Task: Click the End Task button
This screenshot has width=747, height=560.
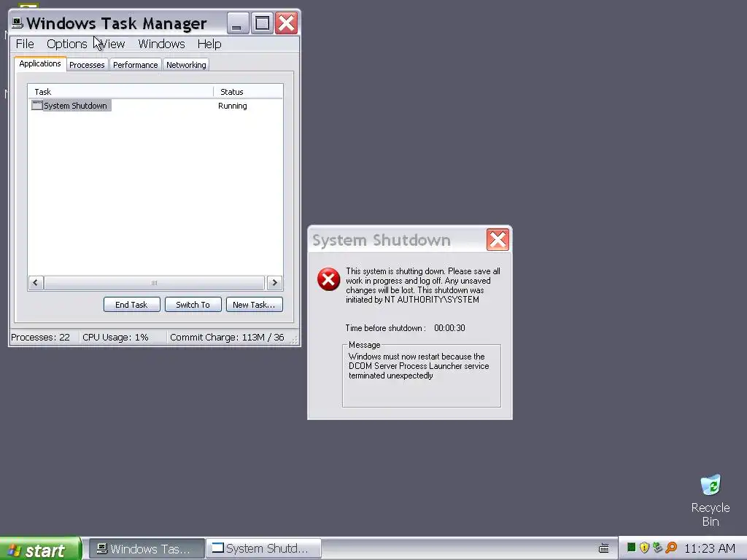Action: click(x=131, y=305)
